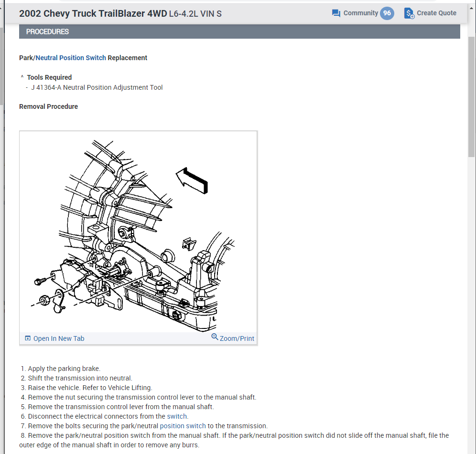Click the 'Tools Required' heading
This screenshot has width=476, height=454.
click(49, 77)
